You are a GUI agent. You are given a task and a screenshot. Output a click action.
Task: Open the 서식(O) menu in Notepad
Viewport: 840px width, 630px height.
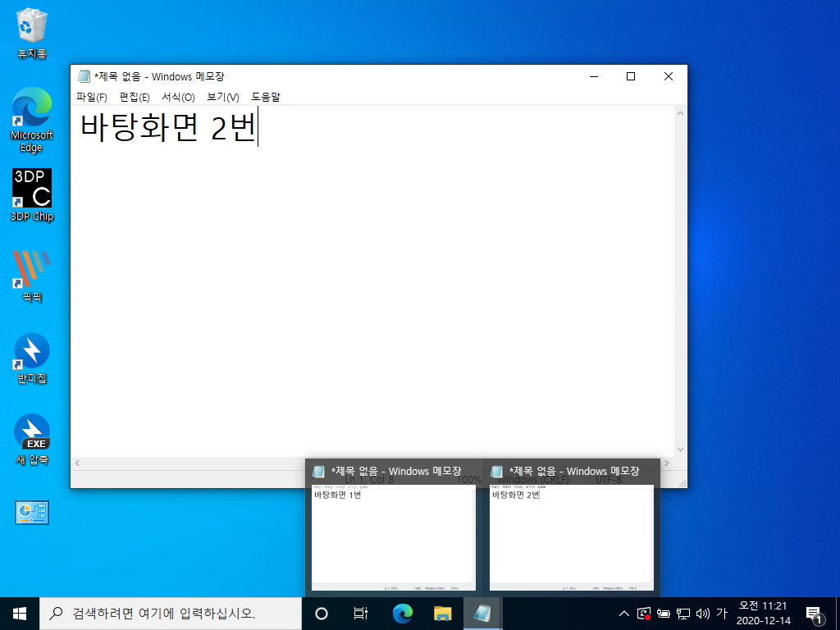(x=178, y=97)
